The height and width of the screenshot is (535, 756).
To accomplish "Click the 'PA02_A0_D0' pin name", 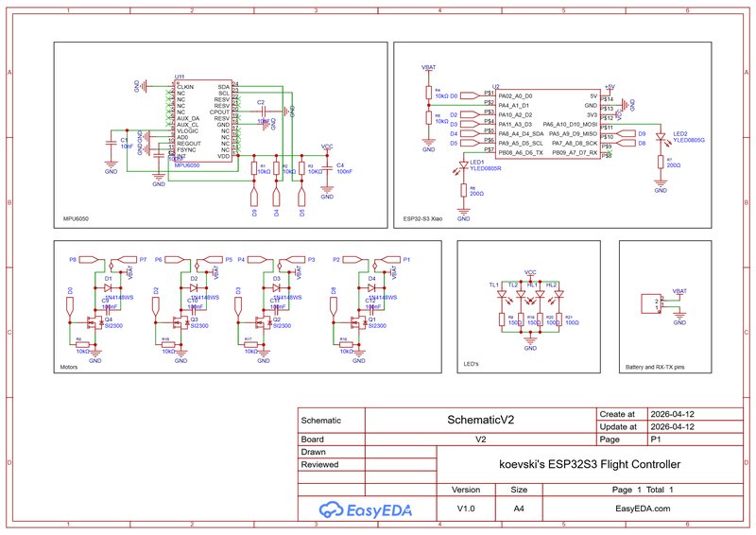I will coord(515,96).
